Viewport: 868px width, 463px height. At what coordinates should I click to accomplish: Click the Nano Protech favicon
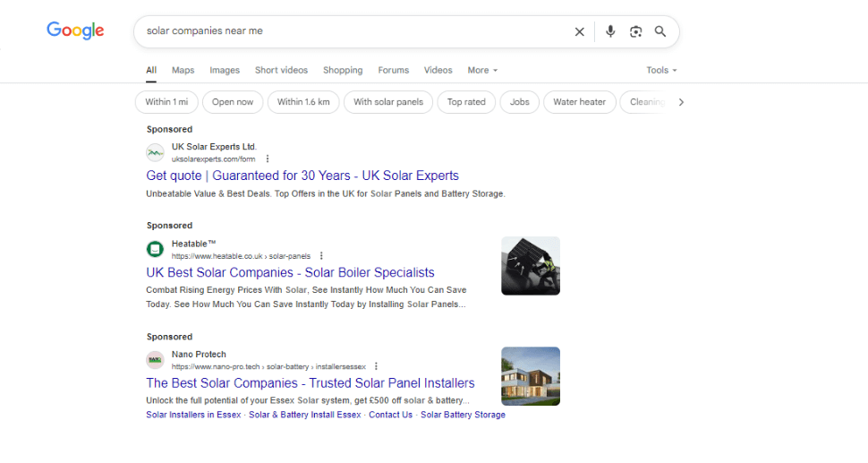tap(155, 360)
